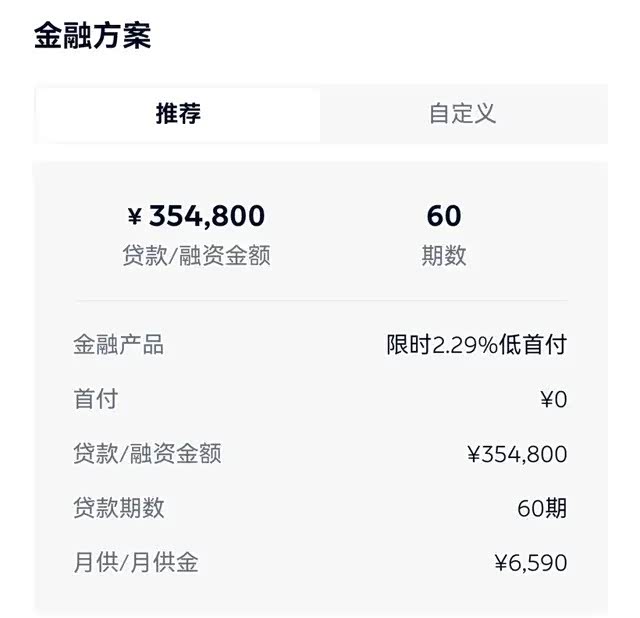Open the 自定义 tab
Viewport: 640px width, 618px height.
tap(462, 114)
